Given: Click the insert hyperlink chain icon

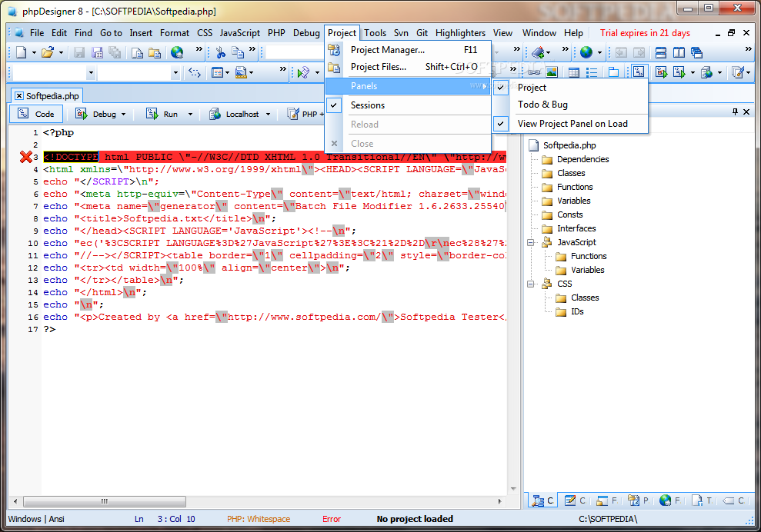Looking at the screenshot, I should coord(534,72).
